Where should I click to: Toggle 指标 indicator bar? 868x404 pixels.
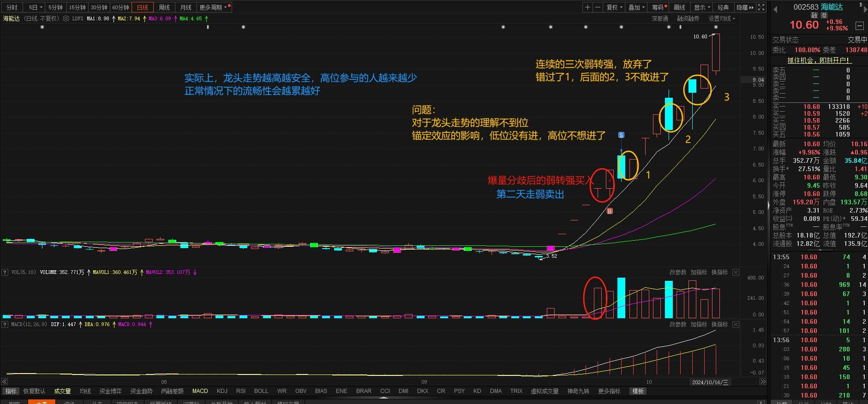click(11, 391)
